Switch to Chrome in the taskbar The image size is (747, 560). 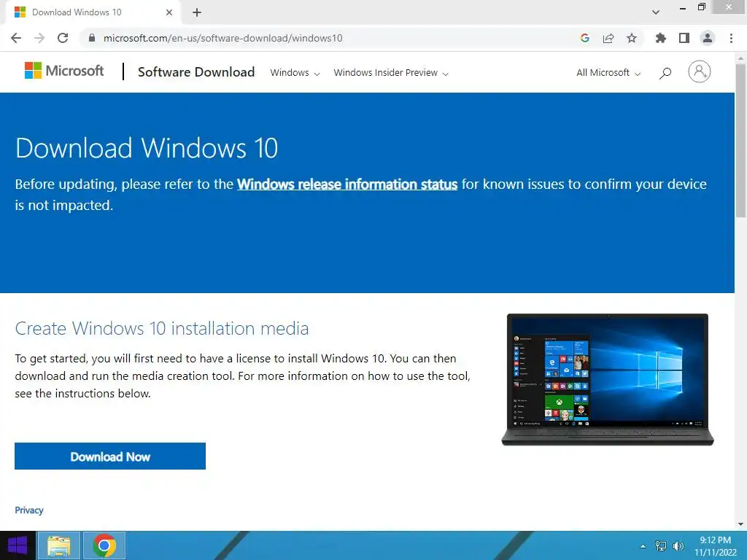(x=104, y=545)
